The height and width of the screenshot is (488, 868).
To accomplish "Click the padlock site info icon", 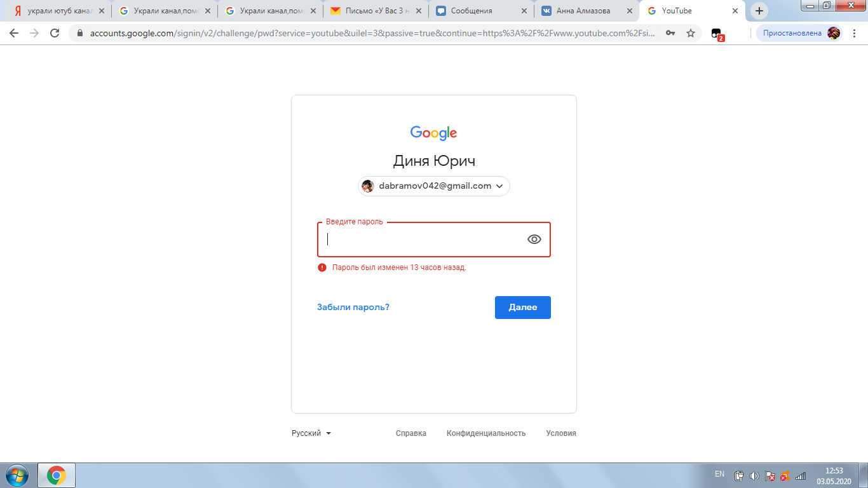I will coord(80,33).
